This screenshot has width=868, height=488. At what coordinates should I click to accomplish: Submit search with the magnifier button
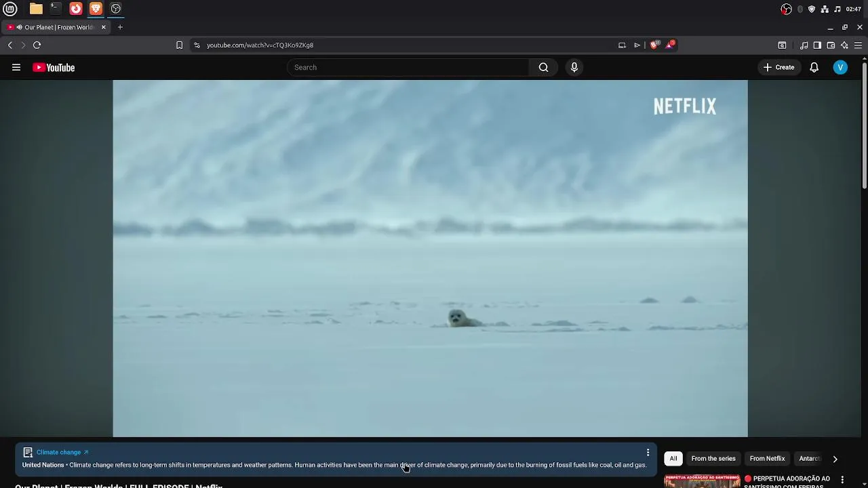point(543,67)
